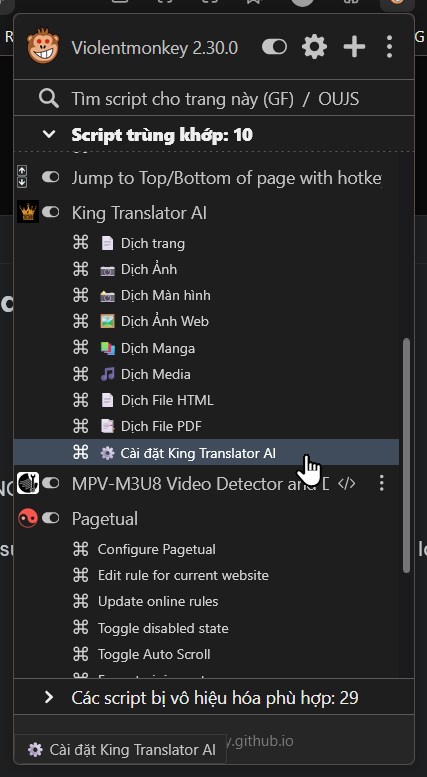Click the Pagetual yin-yang icon

28,518
